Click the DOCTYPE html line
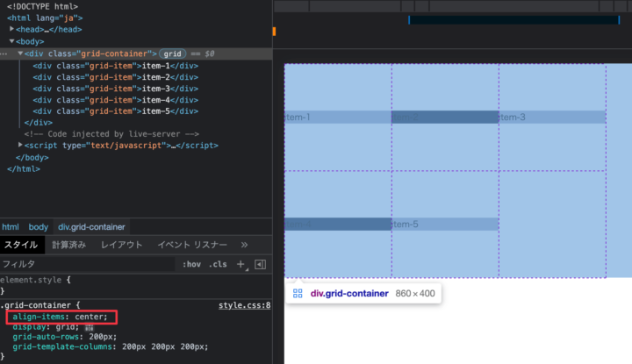Viewport: 632px width, 364px height. tap(42, 6)
